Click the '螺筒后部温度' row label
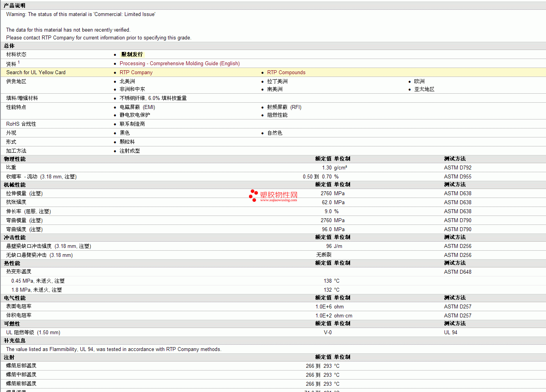This screenshot has width=546, height=392. (x=21, y=366)
